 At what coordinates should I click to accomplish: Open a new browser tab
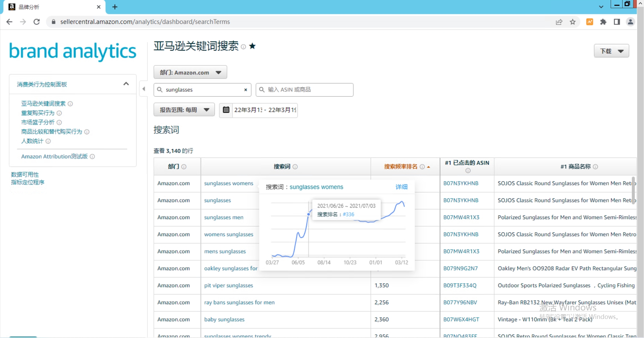115,7
